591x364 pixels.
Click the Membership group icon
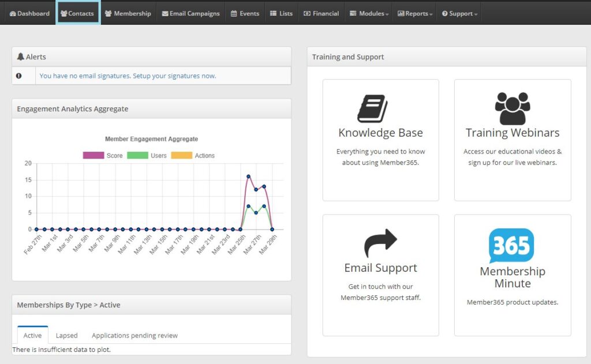click(108, 14)
